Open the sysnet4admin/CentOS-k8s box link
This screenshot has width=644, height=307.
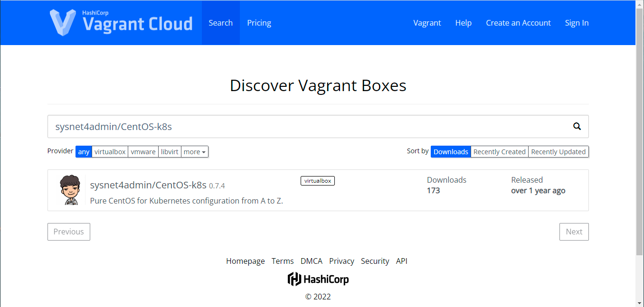coord(148,185)
